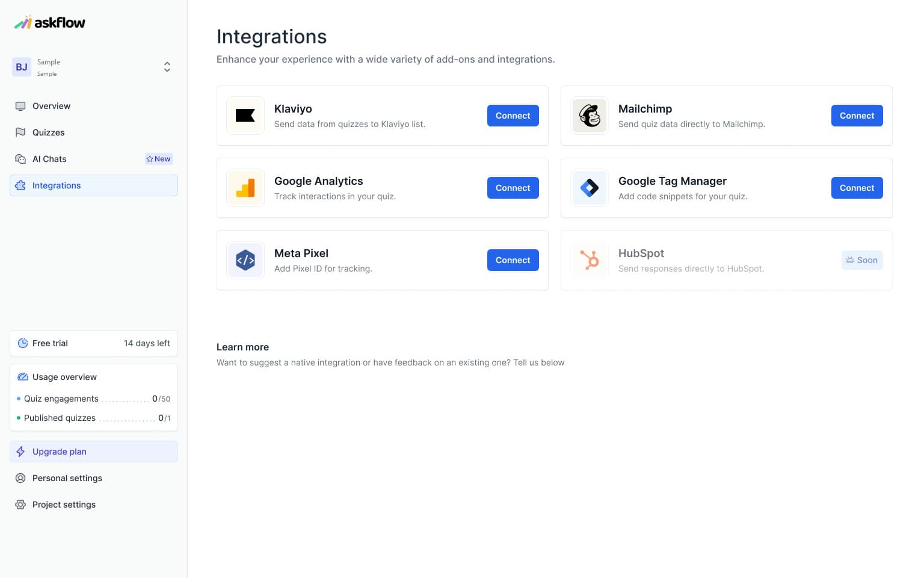Click the Meta Pixel title text
924x578 pixels.
click(301, 253)
